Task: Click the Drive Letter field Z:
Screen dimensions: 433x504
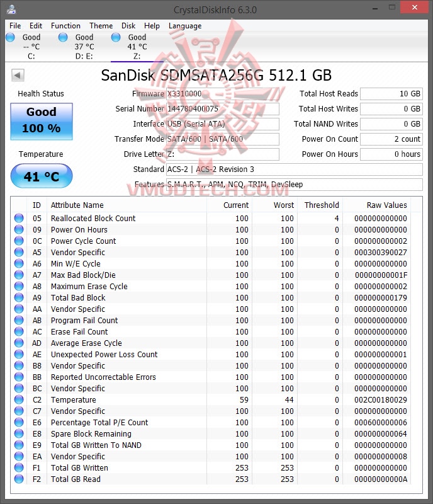Action: [223, 154]
